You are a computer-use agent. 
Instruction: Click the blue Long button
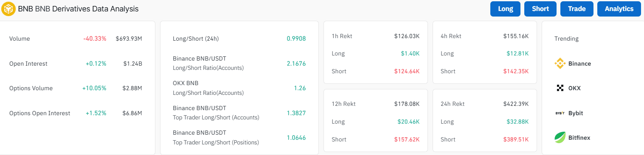pos(506,9)
